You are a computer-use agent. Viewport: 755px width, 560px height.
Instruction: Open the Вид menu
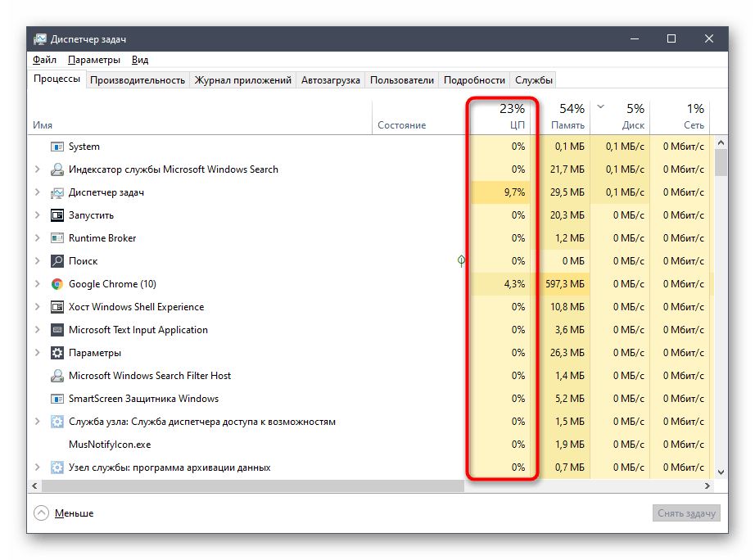[x=140, y=60]
